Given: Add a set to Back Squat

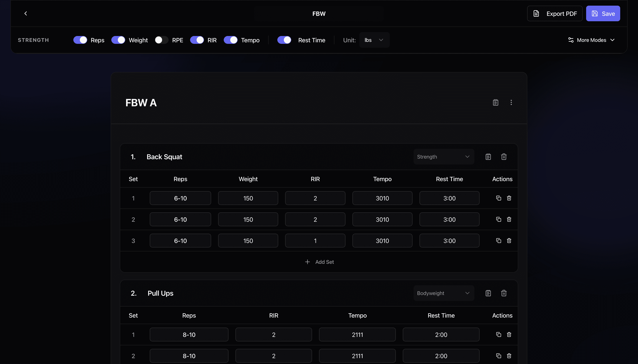Looking at the screenshot, I should pos(319,262).
